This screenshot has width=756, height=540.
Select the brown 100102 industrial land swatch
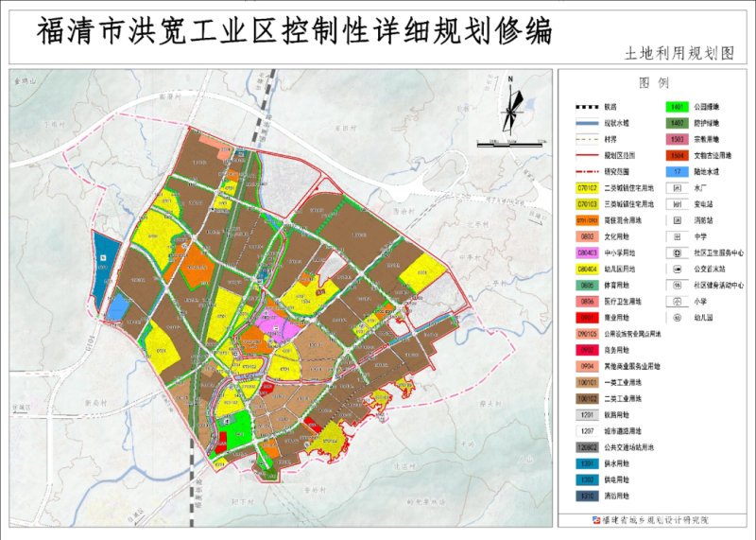coord(587,398)
